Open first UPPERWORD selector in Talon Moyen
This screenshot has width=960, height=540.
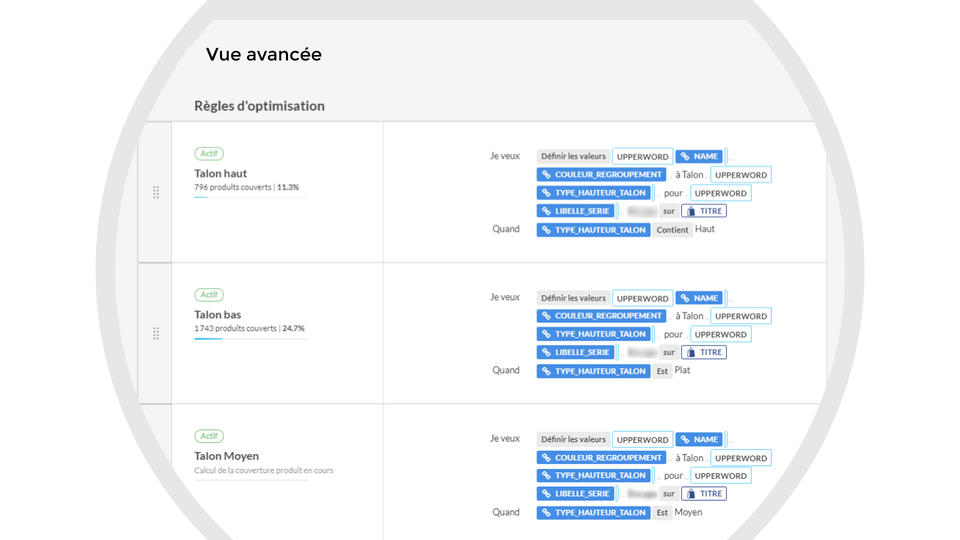[x=642, y=440]
